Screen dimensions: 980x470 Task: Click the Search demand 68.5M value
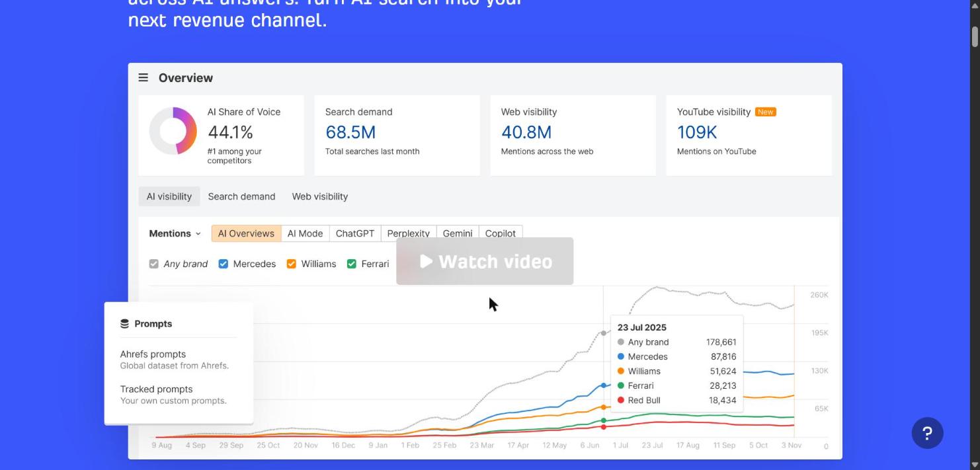(350, 132)
